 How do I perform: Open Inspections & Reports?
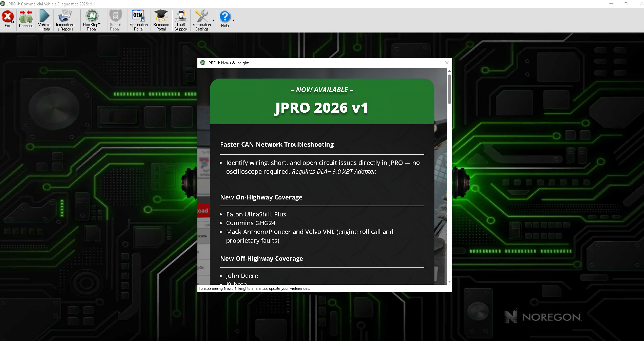(x=65, y=20)
